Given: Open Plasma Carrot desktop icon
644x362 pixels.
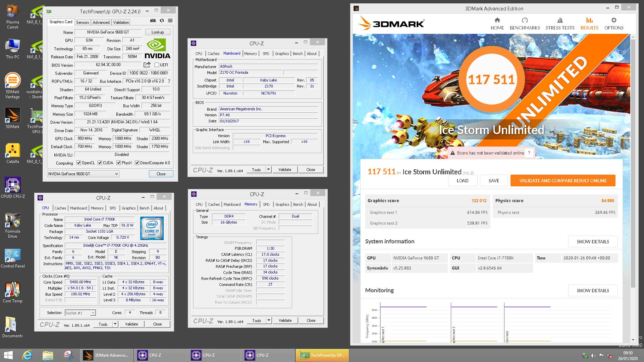Looking at the screenshot, I should pos(12,16).
